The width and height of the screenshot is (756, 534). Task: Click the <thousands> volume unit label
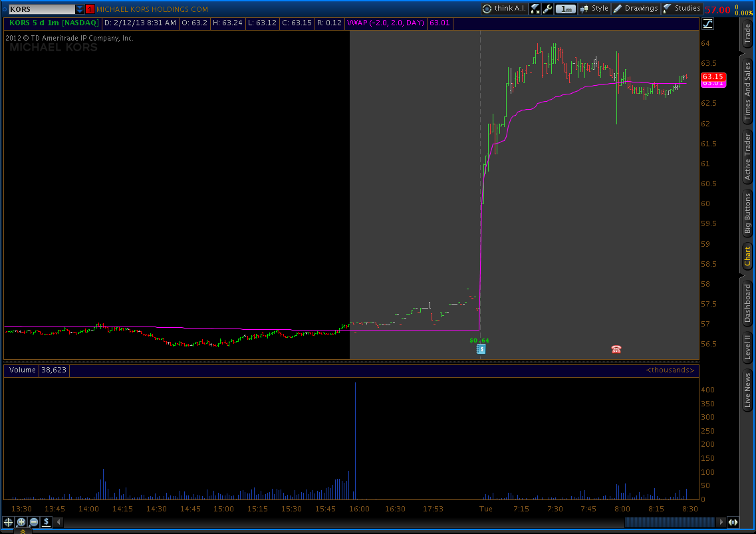[670, 370]
